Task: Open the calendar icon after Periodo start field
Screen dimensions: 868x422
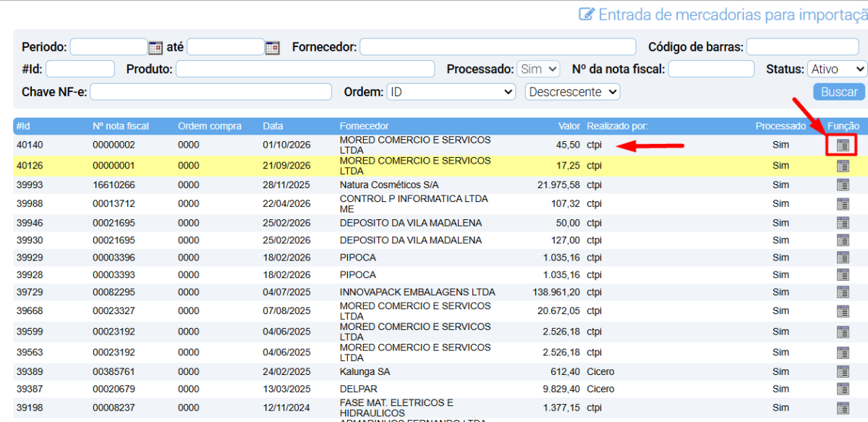Action: [x=156, y=48]
